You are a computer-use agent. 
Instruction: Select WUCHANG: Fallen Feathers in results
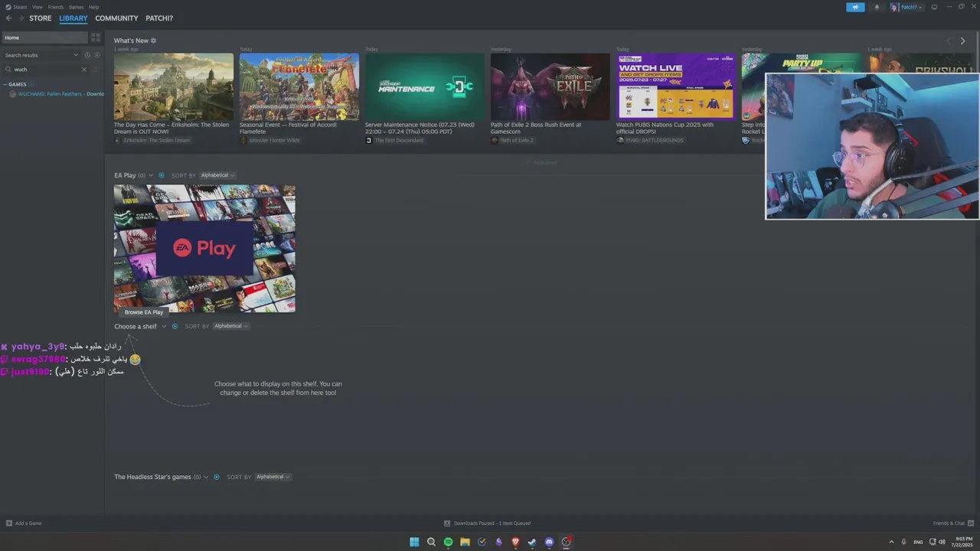point(61,94)
